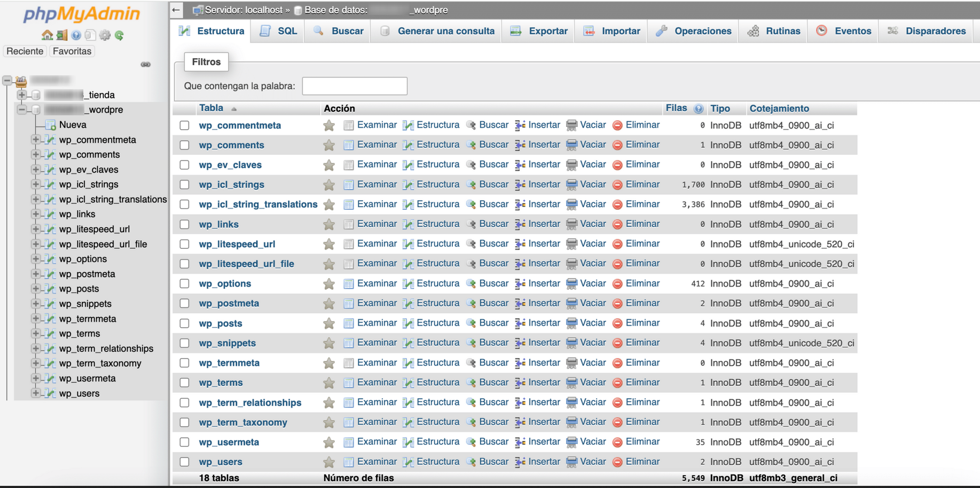Mark wp_options as favorite with the star
The width and height of the screenshot is (980, 488).
[329, 284]
